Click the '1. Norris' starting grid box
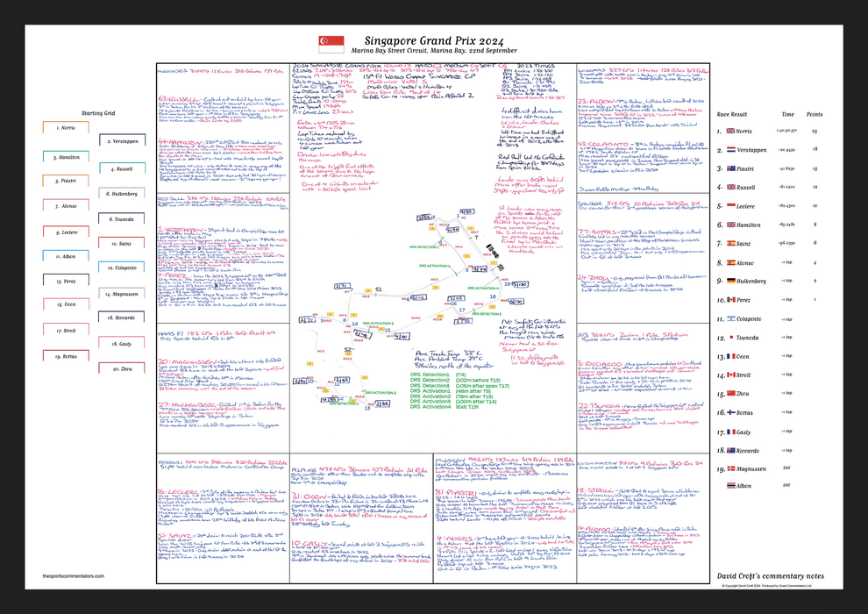 [67, 128]
